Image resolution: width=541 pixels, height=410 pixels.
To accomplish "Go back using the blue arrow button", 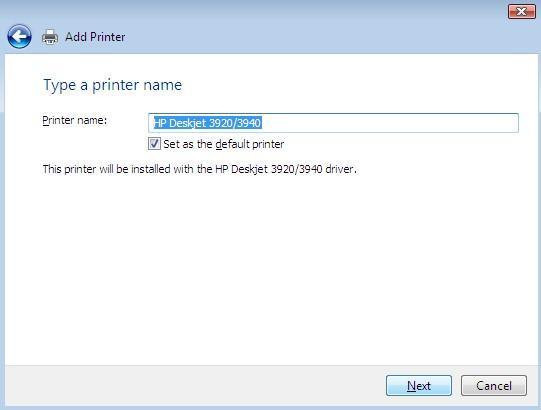I will tap(19, 37).
